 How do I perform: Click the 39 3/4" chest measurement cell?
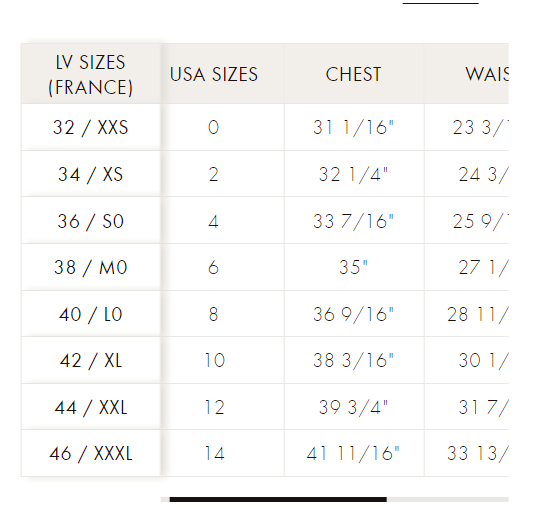pyautogui.click(x=354, y=407)
